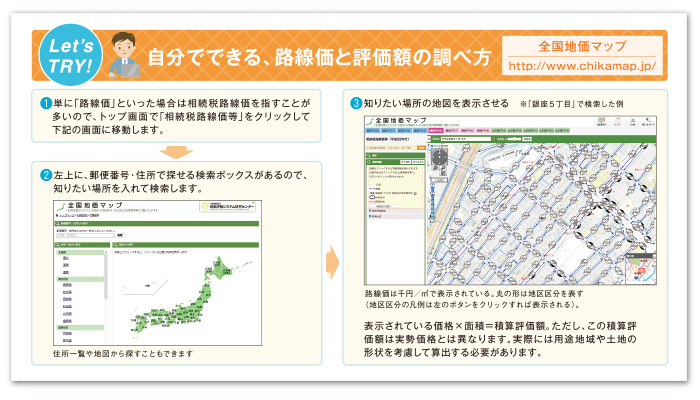Click the orange search button in the step 3 left panel

(421, 148)
